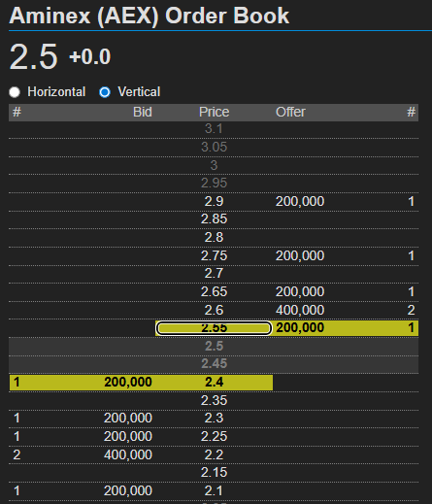Click the 200,000 bid at price 2.1

[x=128, y=491]
